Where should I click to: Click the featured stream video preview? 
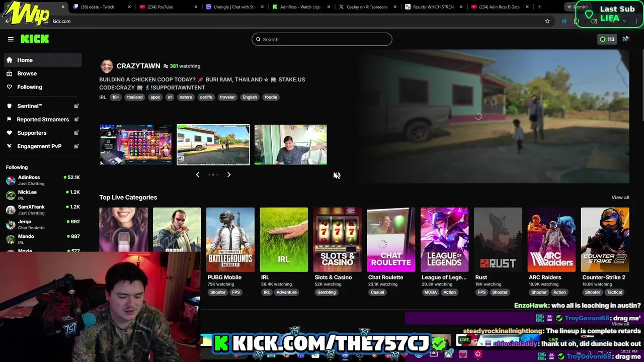click(494, 116)
